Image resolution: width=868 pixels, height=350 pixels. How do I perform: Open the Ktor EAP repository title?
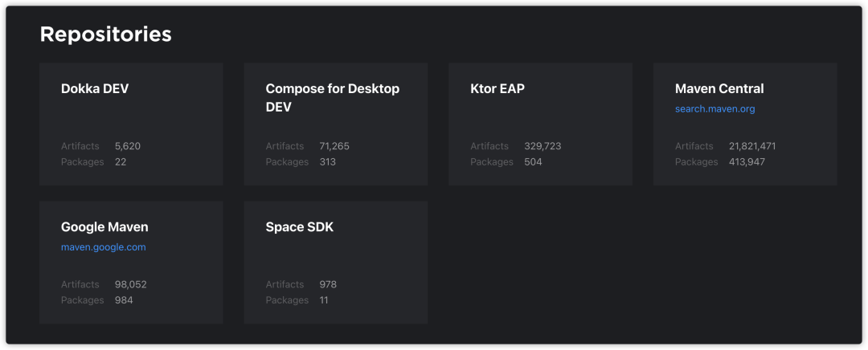tap(497, 89)
